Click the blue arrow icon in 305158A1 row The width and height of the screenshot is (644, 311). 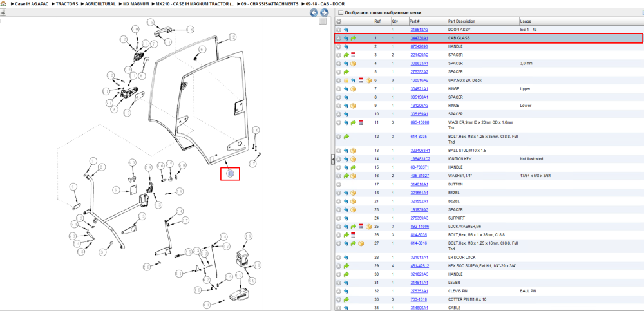point(346,97)
